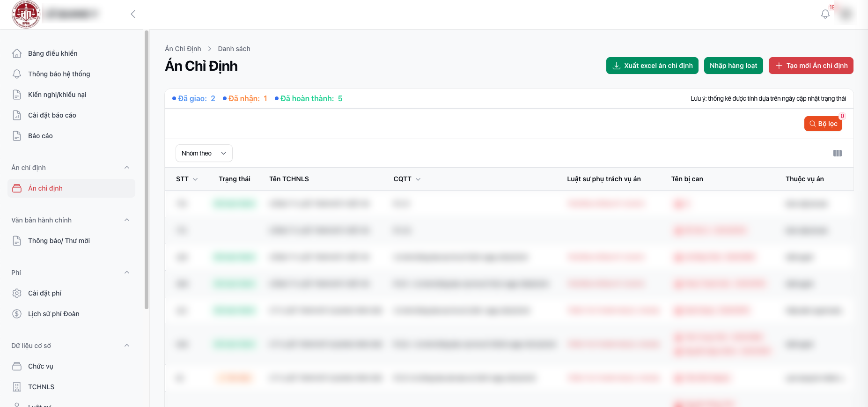Screen dimensions: 868x407
Task: Click the organization logo
Action: pyautogui.click(x=26, y=14)
